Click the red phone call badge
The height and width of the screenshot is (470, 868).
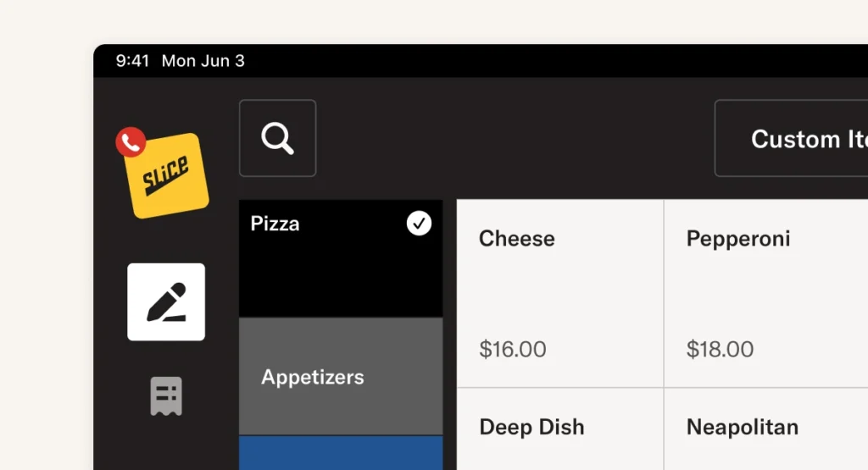(131, 143)
